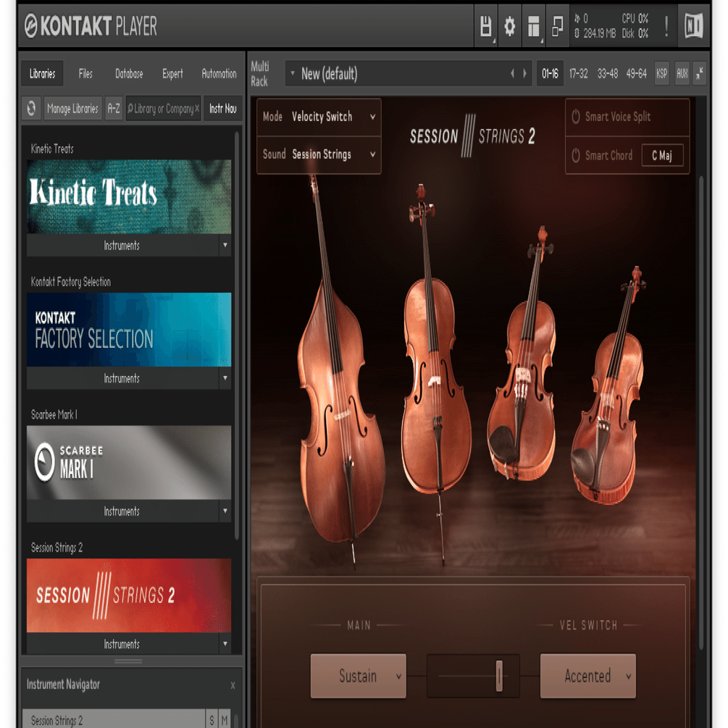The height and width of the screenshot is (728, 728).
Task: Click the Kinetic Treats library banner
Action: [129, 197]
